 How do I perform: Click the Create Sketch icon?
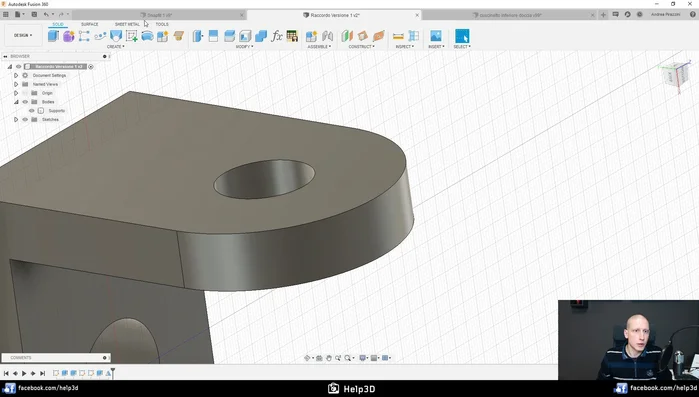coord(132,36)
